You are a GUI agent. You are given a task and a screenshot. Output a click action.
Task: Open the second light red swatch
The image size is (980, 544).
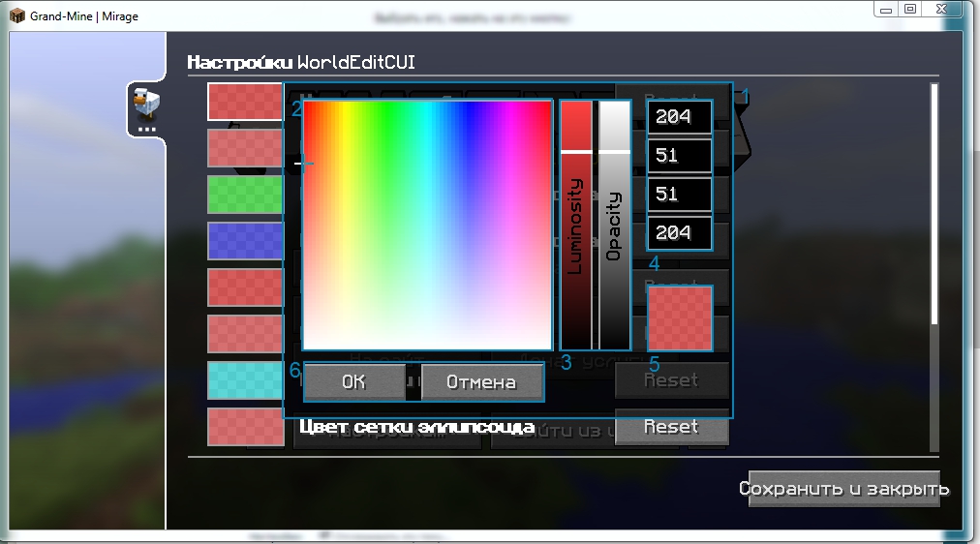tap(245, 148)
